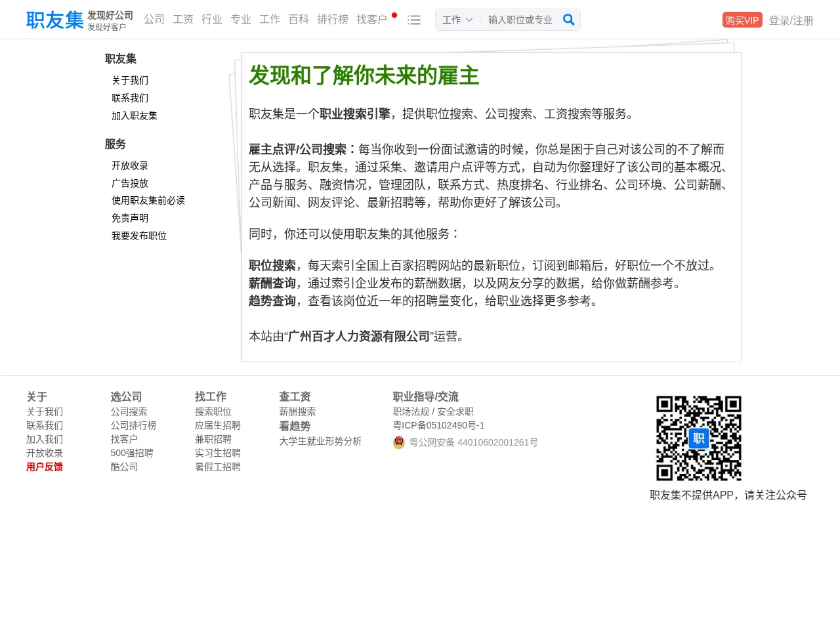Click the bold 职位搜索 text in the article
Screen dimensions: 840x630
click(272, 265)
